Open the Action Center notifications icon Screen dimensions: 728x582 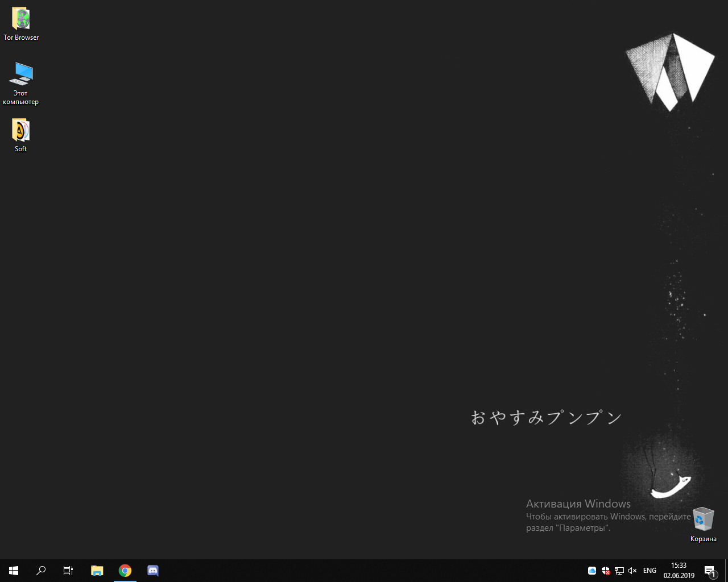click(x=710, y=571)
